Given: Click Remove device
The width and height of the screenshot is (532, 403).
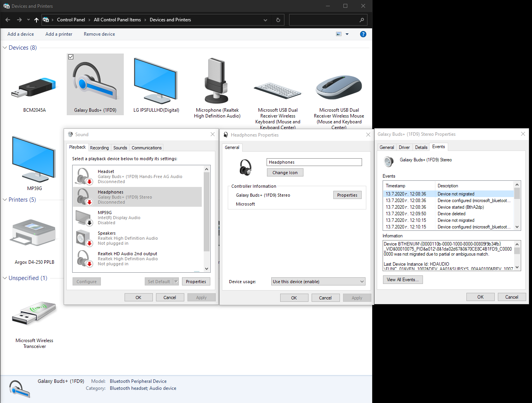Looking at the screenshot, I should 99,34.
